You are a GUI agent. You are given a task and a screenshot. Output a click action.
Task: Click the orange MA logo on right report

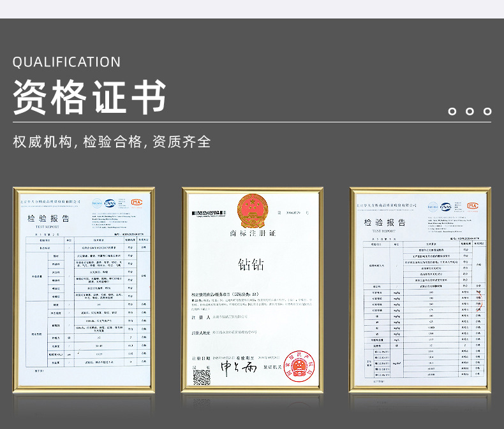point(473,206)
